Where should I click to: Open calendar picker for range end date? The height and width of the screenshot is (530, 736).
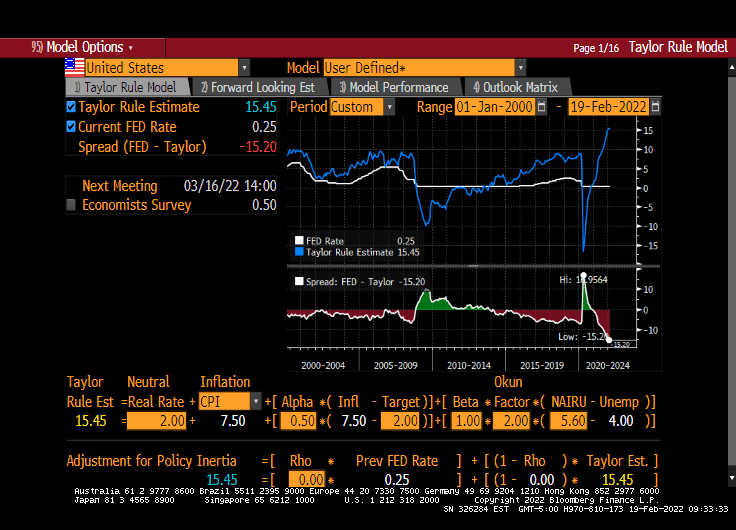(x=656, y=107)
